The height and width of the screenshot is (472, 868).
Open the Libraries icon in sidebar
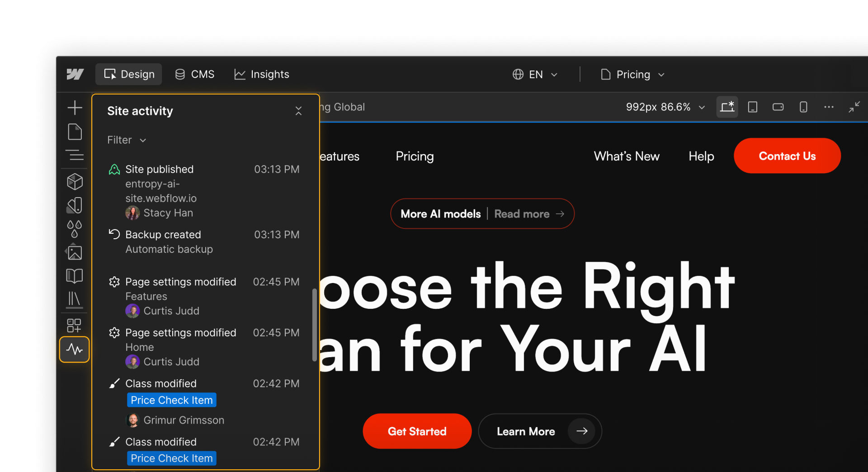click(x=75, y=299)
